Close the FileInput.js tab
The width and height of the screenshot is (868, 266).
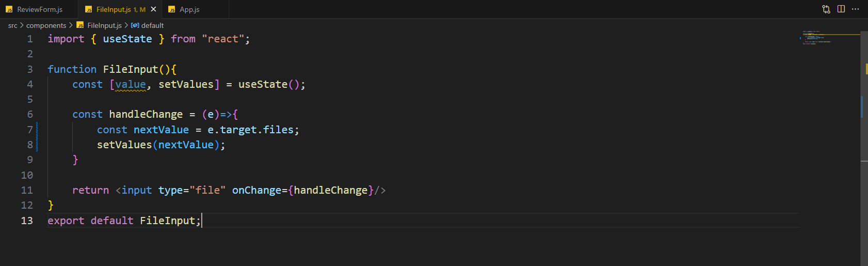coord(153,9)
